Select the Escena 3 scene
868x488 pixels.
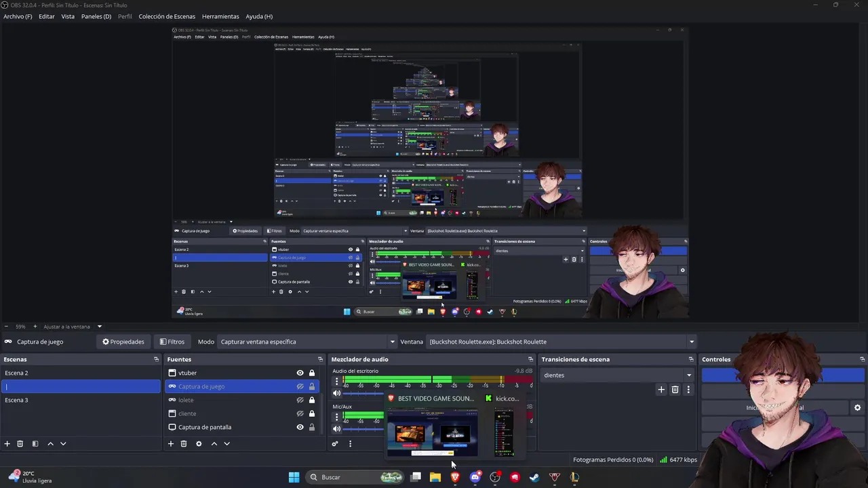(x=80, y=400)
